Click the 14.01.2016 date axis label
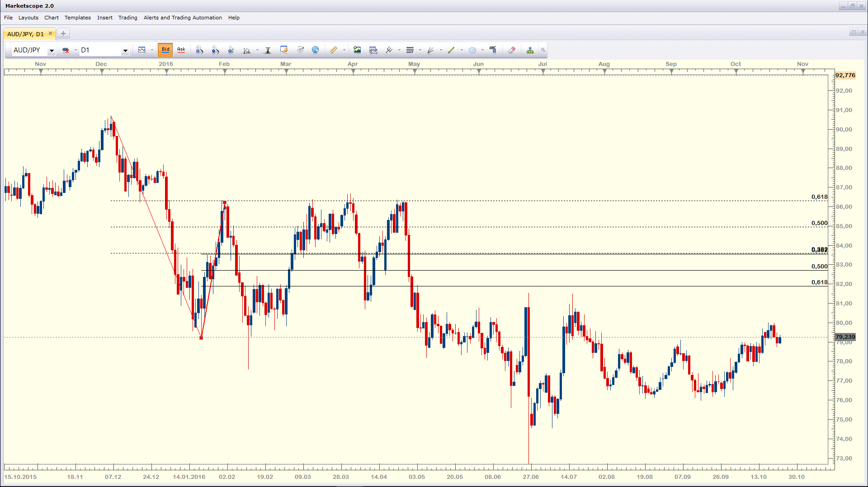868x487 pixels. pos(189,477)
